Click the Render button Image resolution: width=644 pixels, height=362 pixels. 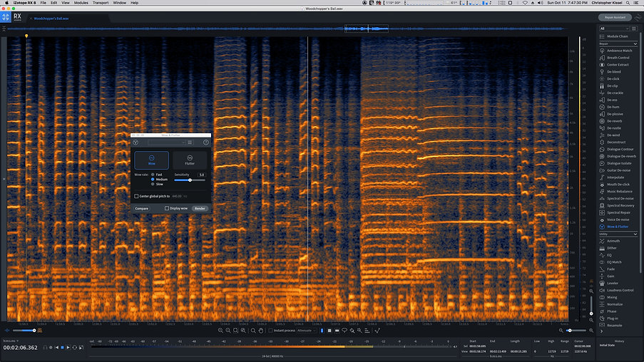(200, 209)
